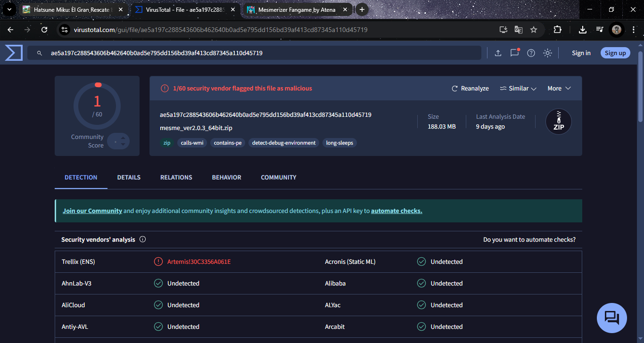Switch to the DETAILS tab

click(x=129, y=178)
